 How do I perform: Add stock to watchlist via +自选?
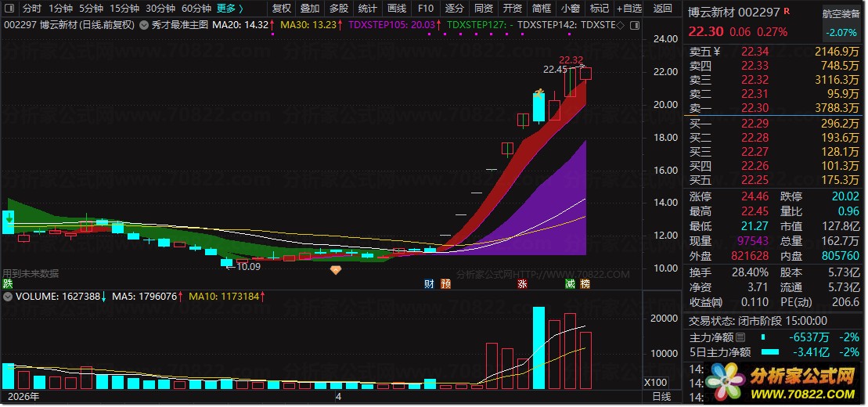tap(628, 9)
